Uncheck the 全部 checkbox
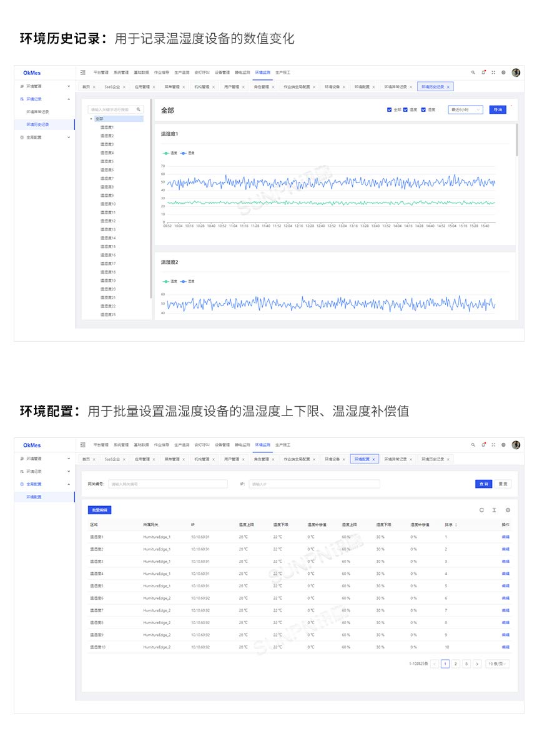This screenshot has height=756, width=537. click(x=390, y=109)
